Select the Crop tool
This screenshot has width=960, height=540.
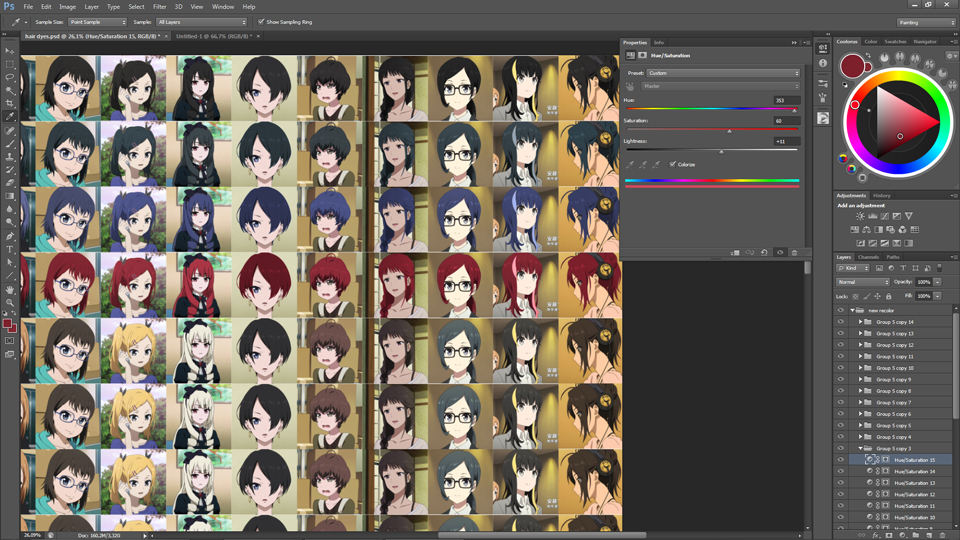point(10,103)
